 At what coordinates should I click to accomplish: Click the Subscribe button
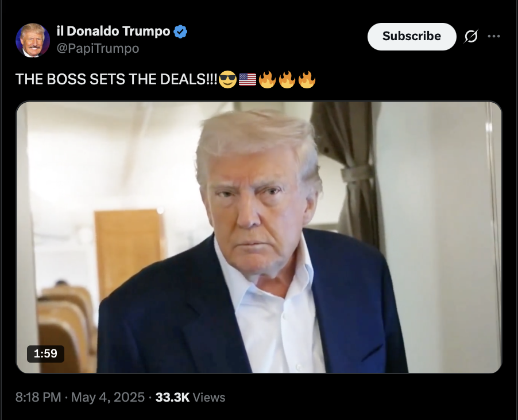(x=412, y=36)
